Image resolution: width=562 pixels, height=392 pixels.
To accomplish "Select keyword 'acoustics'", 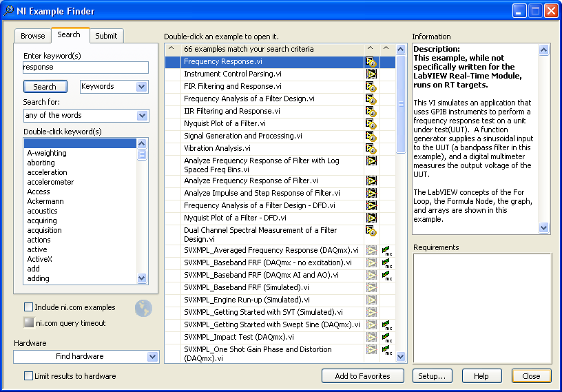I will click(x=42, y=211).
